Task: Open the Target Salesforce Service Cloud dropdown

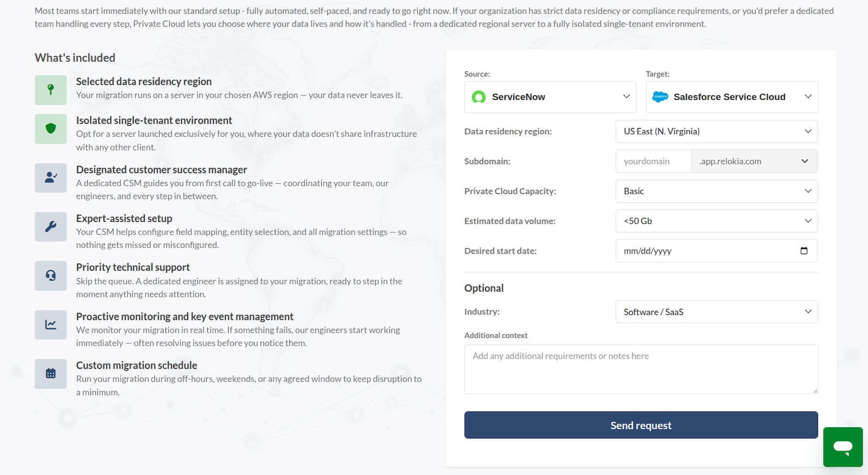Action: coord(732,97)
